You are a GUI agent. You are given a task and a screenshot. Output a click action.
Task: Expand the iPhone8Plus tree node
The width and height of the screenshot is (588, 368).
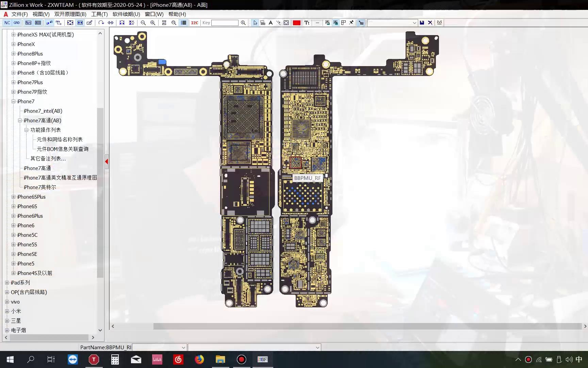[x=13, y=53]
